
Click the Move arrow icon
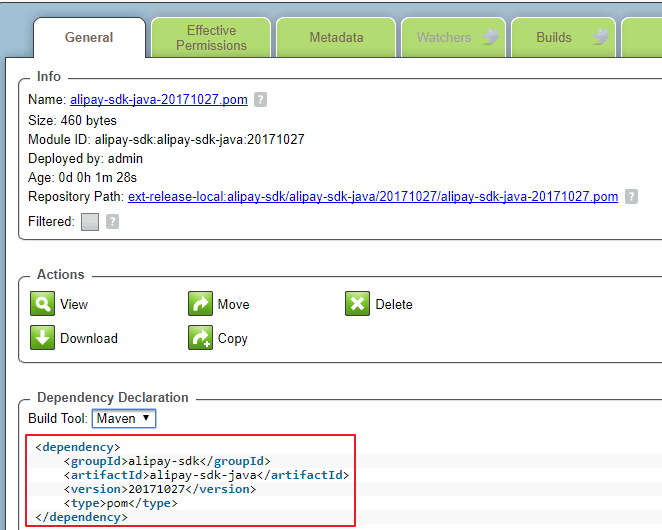pos(200,303)
